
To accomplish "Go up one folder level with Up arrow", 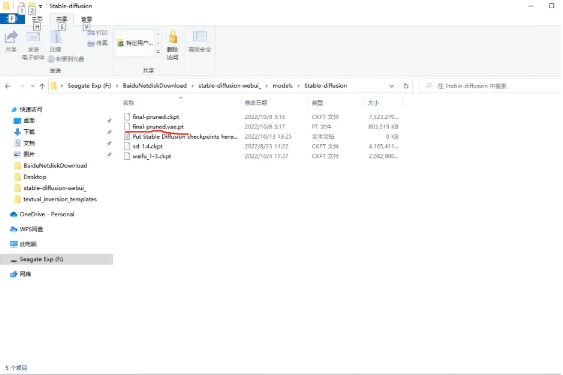I will (42, 86).
